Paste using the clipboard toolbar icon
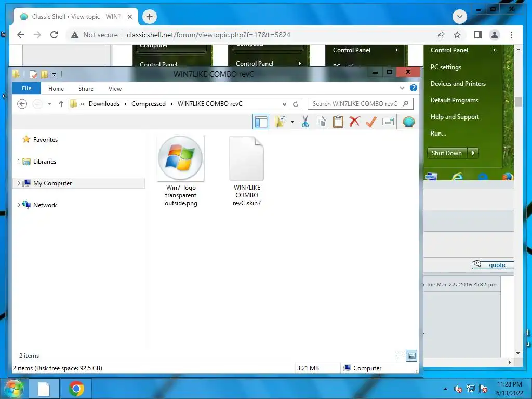Image resolution: width=532 pixels, height=399 pixels. [338, 122]
